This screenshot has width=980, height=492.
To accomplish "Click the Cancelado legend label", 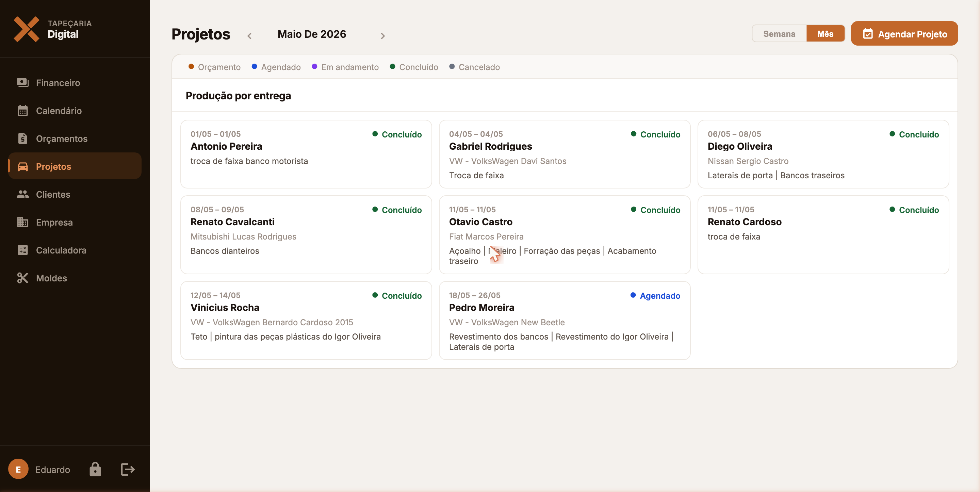I will tap(479, 67).
